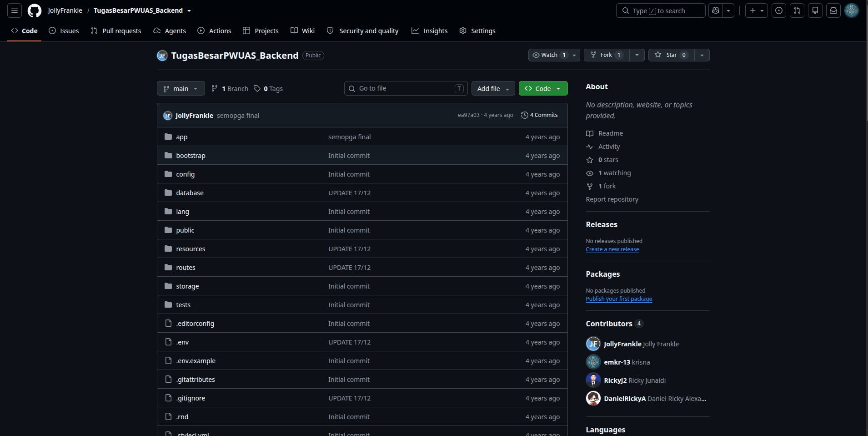Click the folder icon for routes
The image size is (868, 436).
coord(168,267)
